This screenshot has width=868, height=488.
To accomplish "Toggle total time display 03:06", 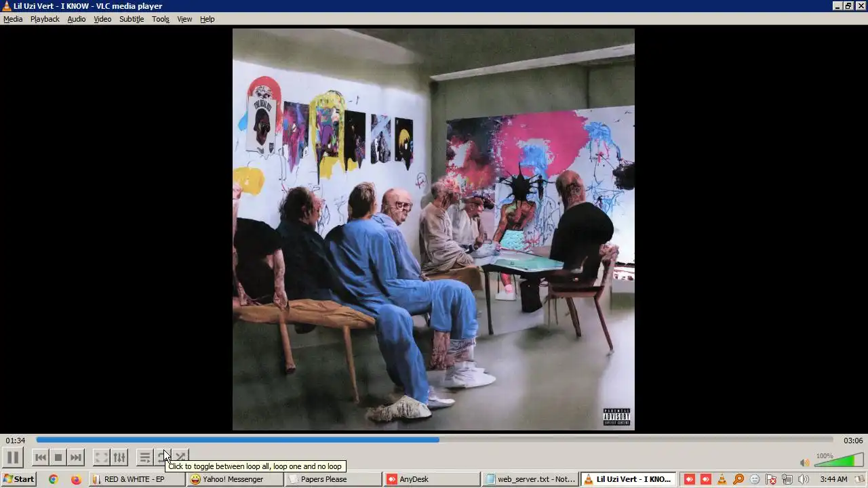I will (853, 441).
